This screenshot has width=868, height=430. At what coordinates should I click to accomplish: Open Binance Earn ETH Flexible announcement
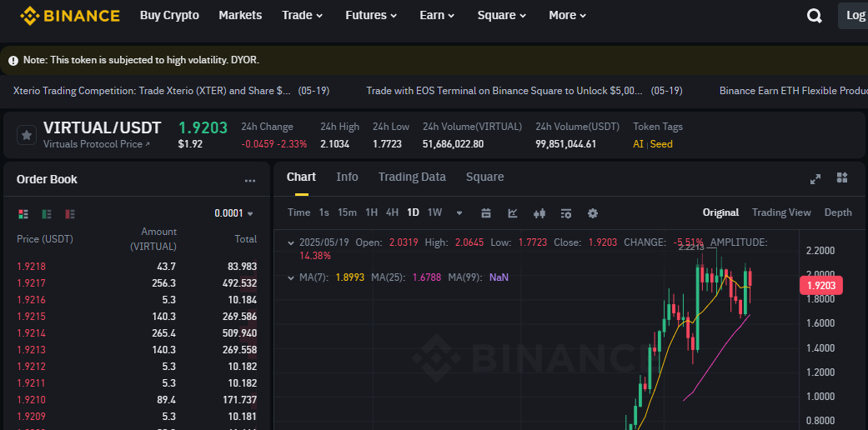point(793,91)
